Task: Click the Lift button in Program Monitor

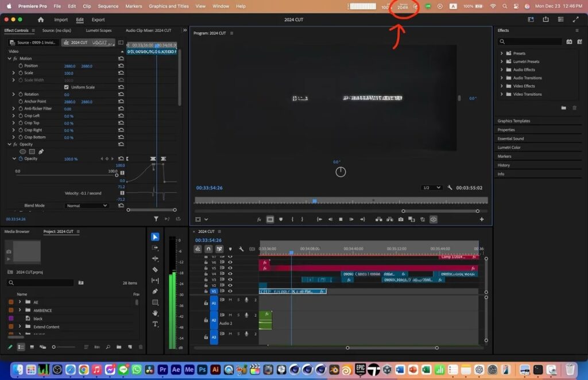Action: coord(379,219)
